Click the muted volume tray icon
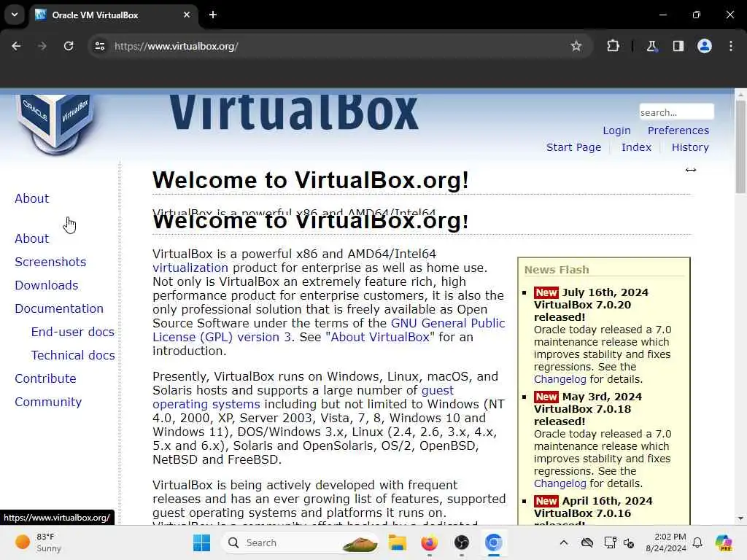Screen dimensions: 747x560 [629, 542]
